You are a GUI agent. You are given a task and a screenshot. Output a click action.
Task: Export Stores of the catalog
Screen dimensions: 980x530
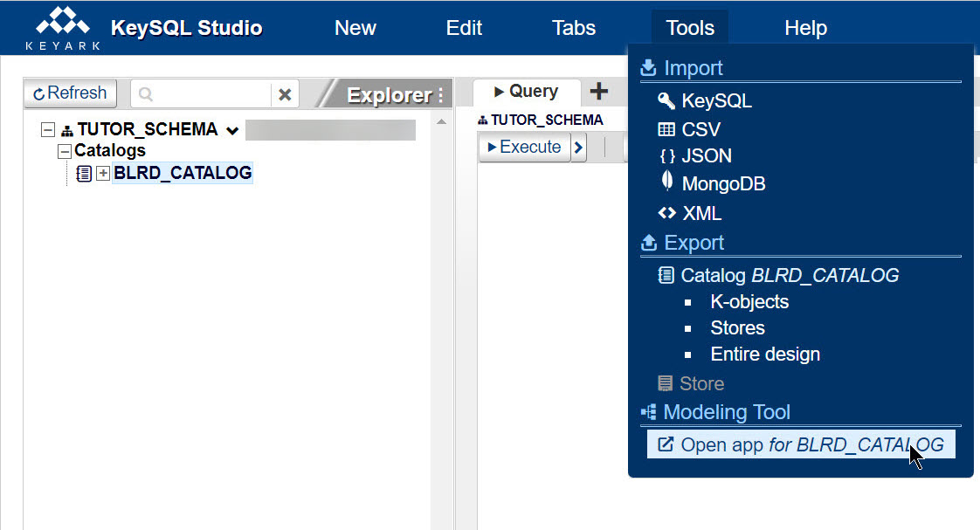(x=737, y=328)
